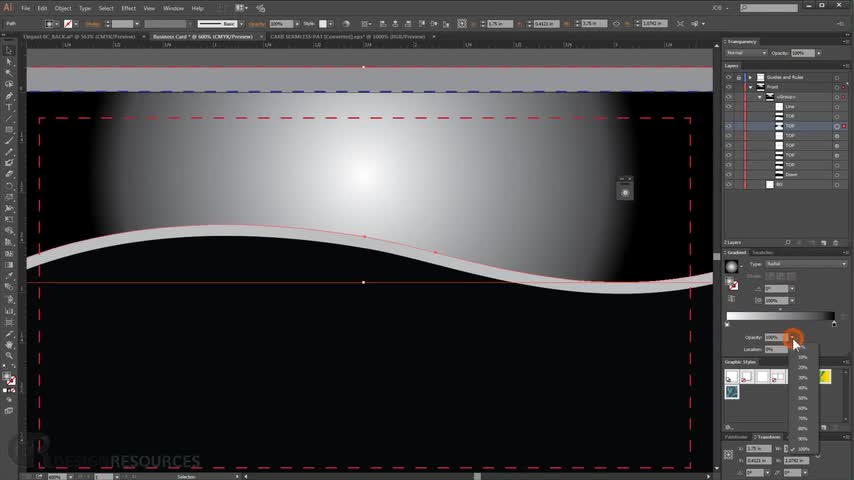Open the gradient Type Radial dropdown
Viewport: 854px width, 480px height.
click(806, 264)
